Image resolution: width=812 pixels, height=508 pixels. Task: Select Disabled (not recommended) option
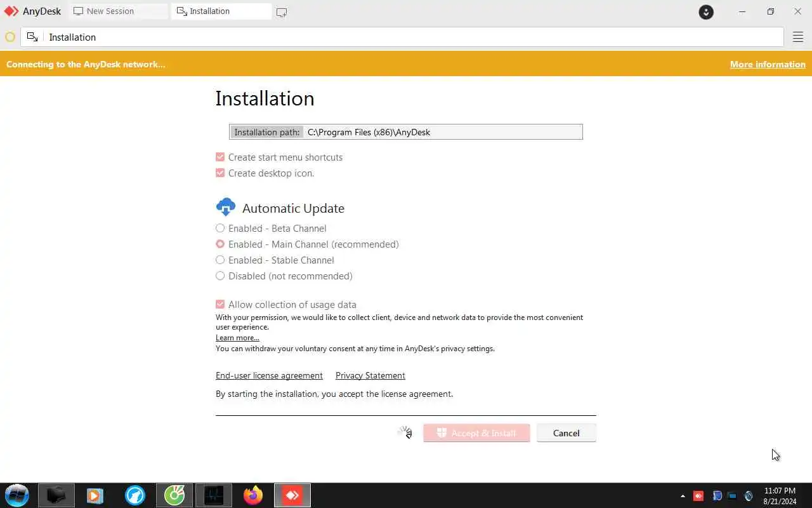tap(220, 276)
